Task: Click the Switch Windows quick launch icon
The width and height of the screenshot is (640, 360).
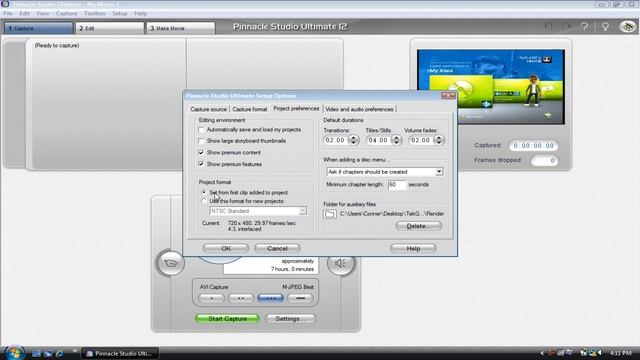Action: point(48,353)
